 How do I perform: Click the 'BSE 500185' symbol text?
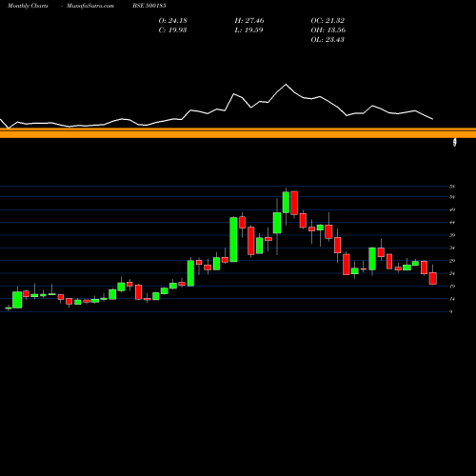(149, 6)
